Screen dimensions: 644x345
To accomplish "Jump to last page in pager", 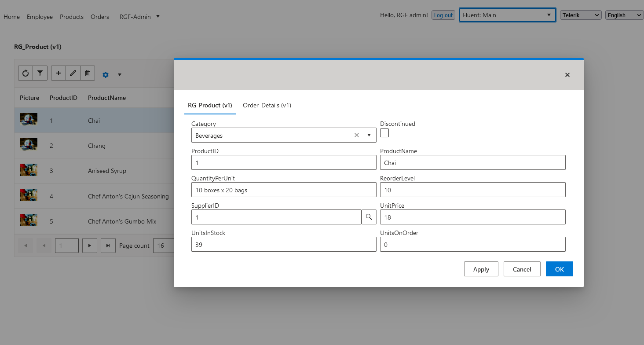I will (108, 246).
